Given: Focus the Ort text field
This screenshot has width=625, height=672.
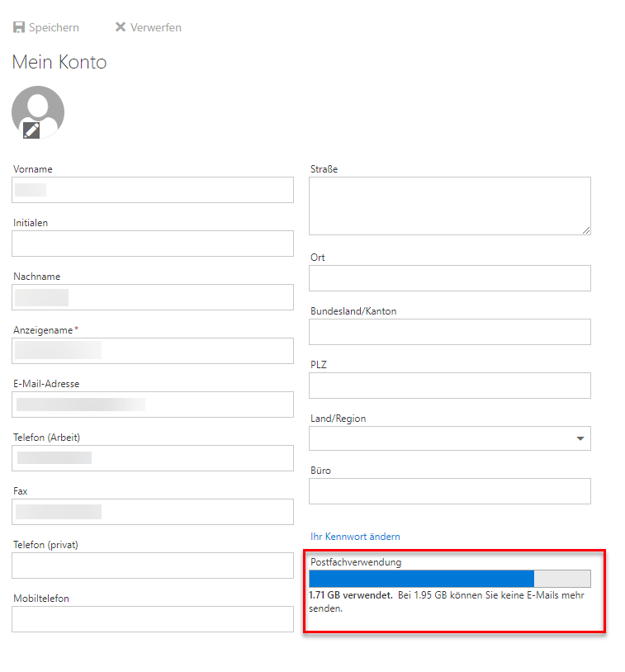Looking at the screenshot, I should click(449, 278).
